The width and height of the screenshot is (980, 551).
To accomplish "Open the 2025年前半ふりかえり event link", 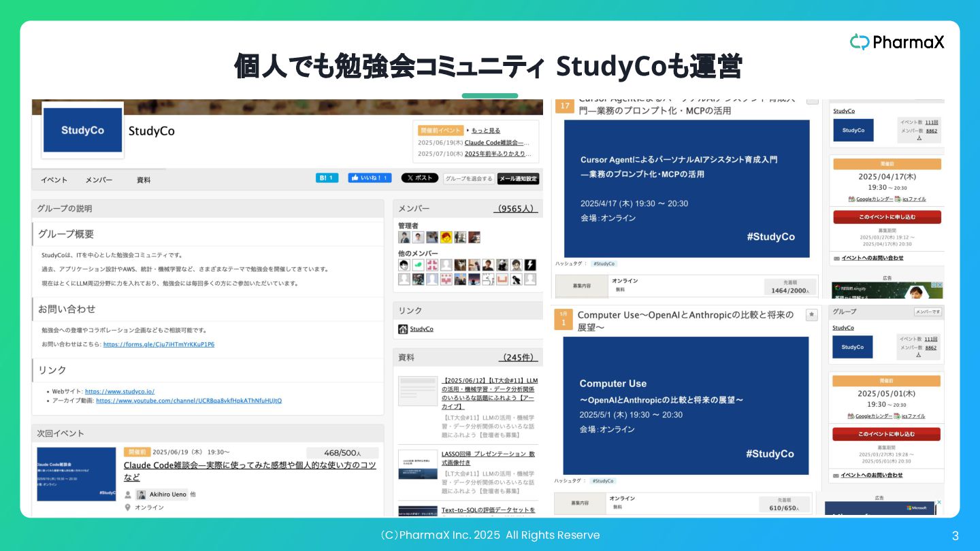I will (x=497, y=154).
